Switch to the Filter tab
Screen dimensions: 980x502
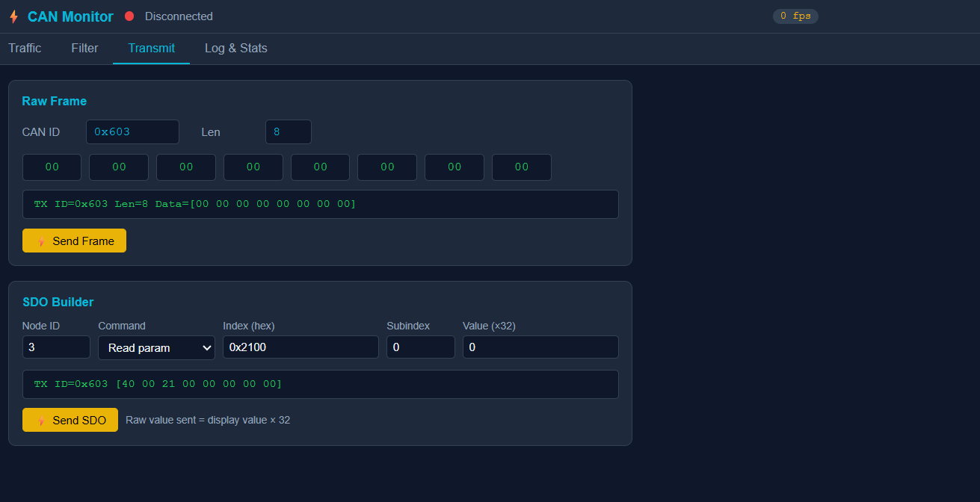click(84, 49)
